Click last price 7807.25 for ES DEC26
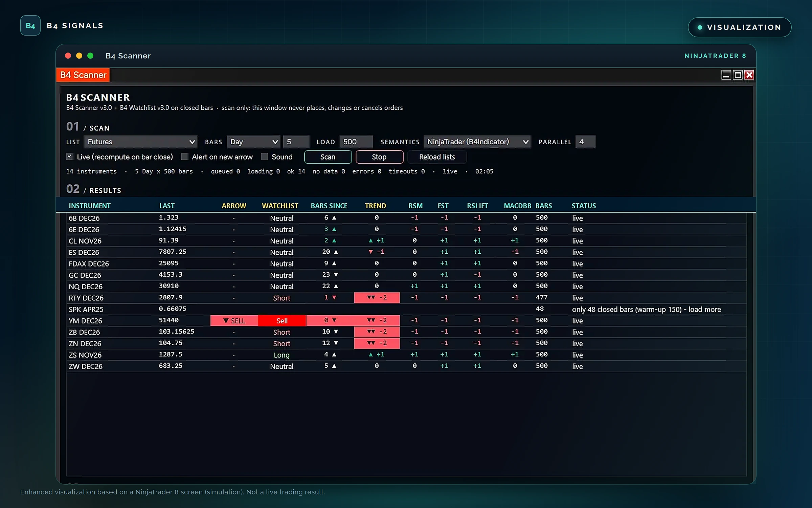812x508 pixels. pyautogui.click(x=173, y=252)
